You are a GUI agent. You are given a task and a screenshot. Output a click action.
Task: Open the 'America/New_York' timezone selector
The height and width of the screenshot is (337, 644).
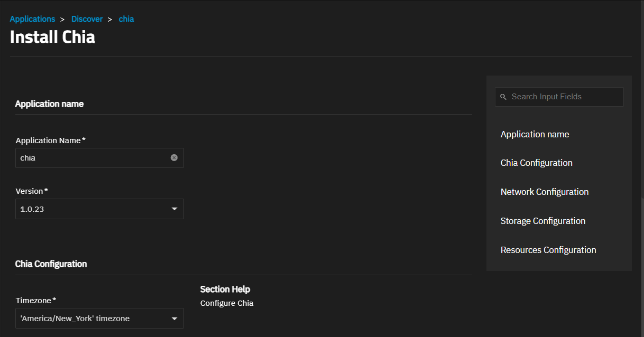point(99,319)
